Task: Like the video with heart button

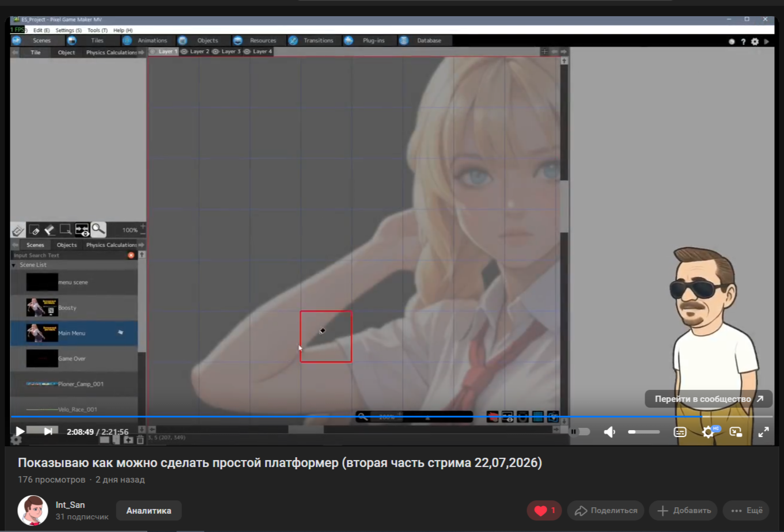Action: (x=544, y=511)
